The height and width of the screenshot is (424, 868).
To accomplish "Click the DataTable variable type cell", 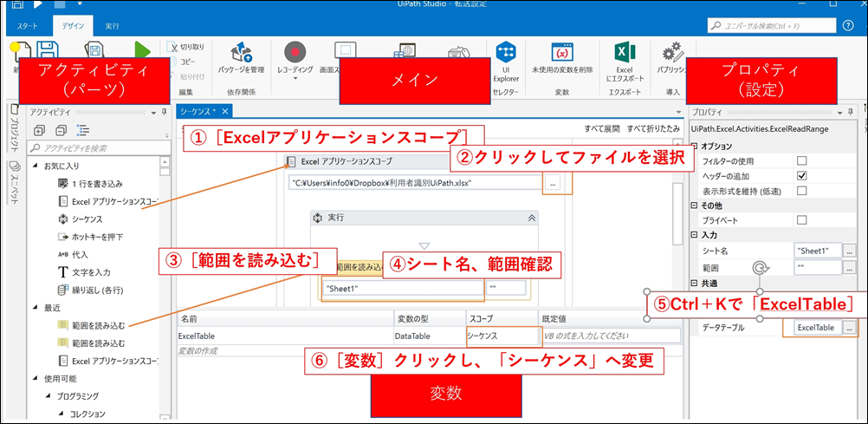I will click(429, 336).
